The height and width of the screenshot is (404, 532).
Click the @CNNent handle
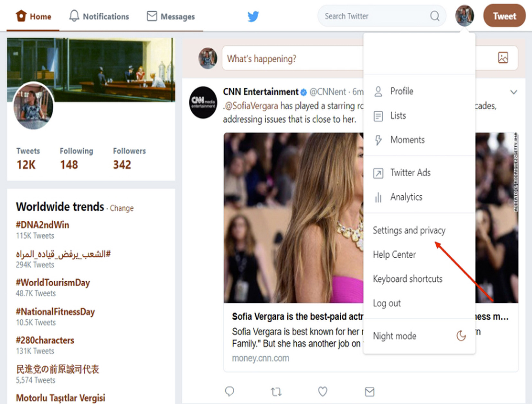328,92
